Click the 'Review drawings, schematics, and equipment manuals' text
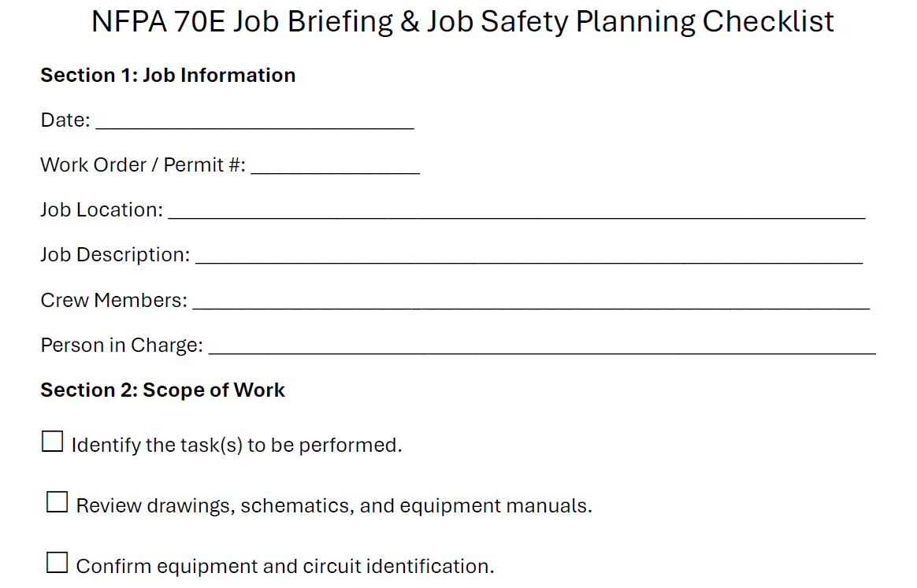Screen dimensions: 917x588 [333, 505]
